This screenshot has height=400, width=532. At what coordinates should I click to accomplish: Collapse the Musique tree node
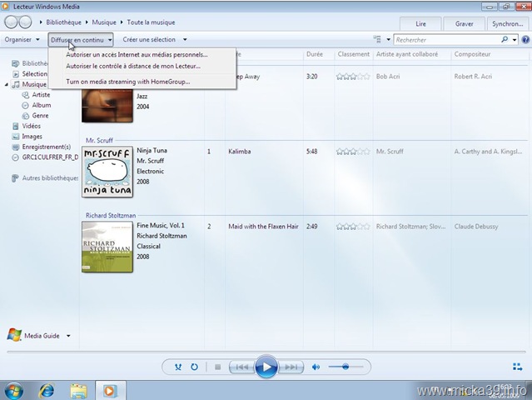pyautogui.click(x=7, y=84)
